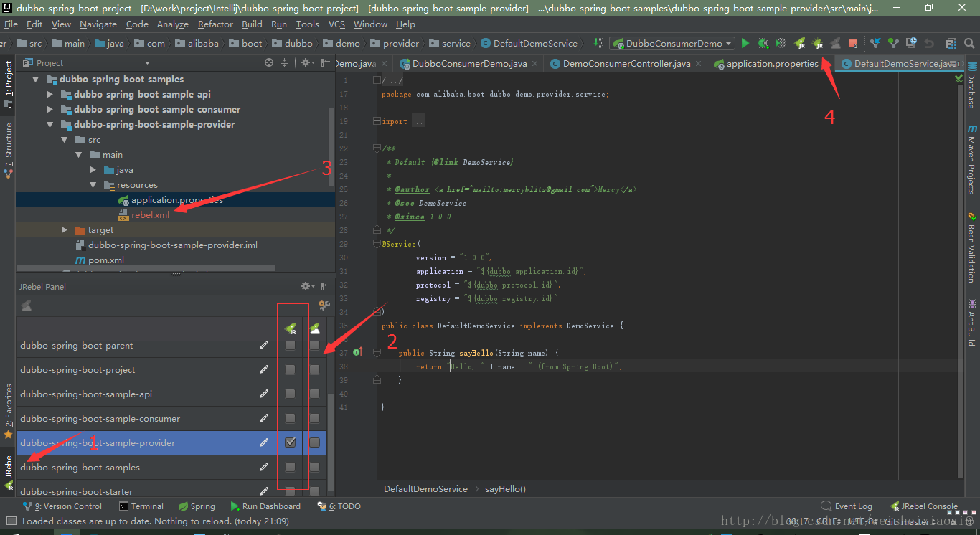Open the VCS show history icon
This screenshot has height=535, width=980.
(x=911, y=43)
